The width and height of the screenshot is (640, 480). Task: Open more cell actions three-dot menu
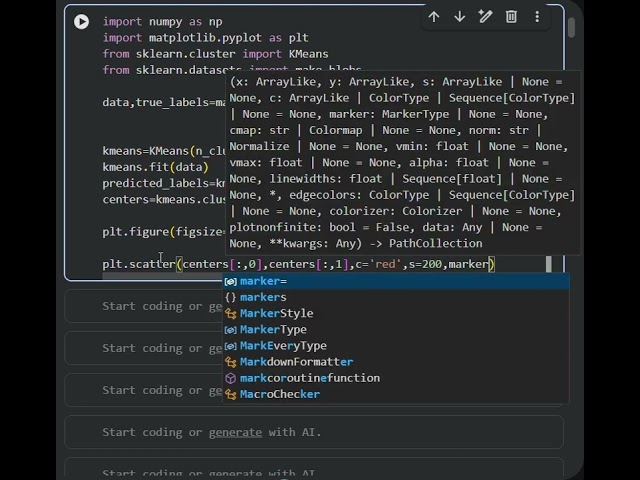pos(537,17)
